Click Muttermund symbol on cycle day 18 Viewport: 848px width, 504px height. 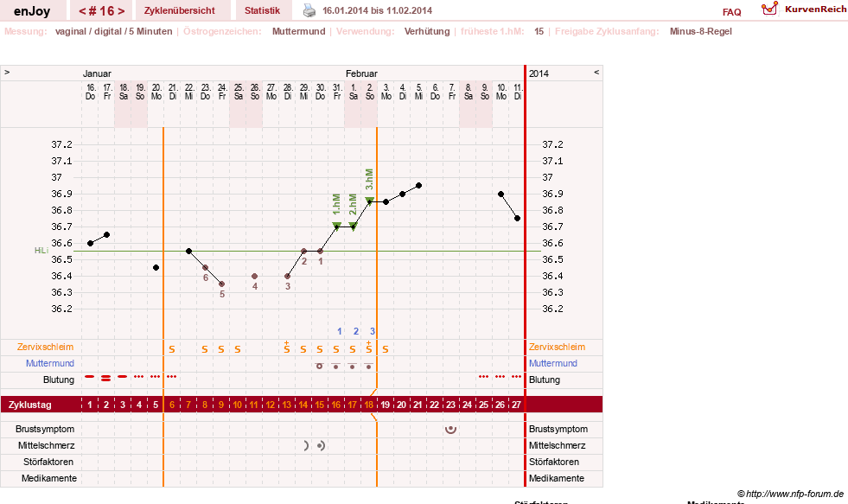[x=369, y=366]
